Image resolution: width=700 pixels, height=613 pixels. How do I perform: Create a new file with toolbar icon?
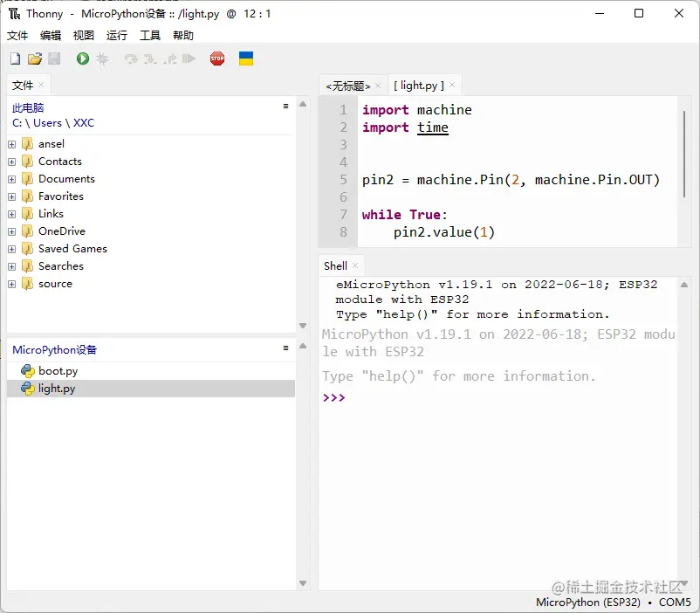(15, 59)
